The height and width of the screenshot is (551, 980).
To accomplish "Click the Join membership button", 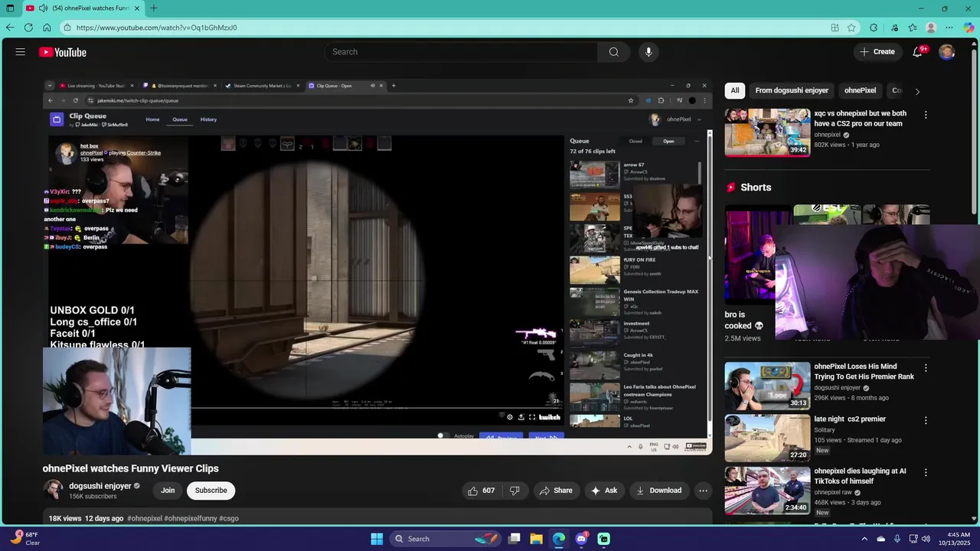I will coord(168,491).
